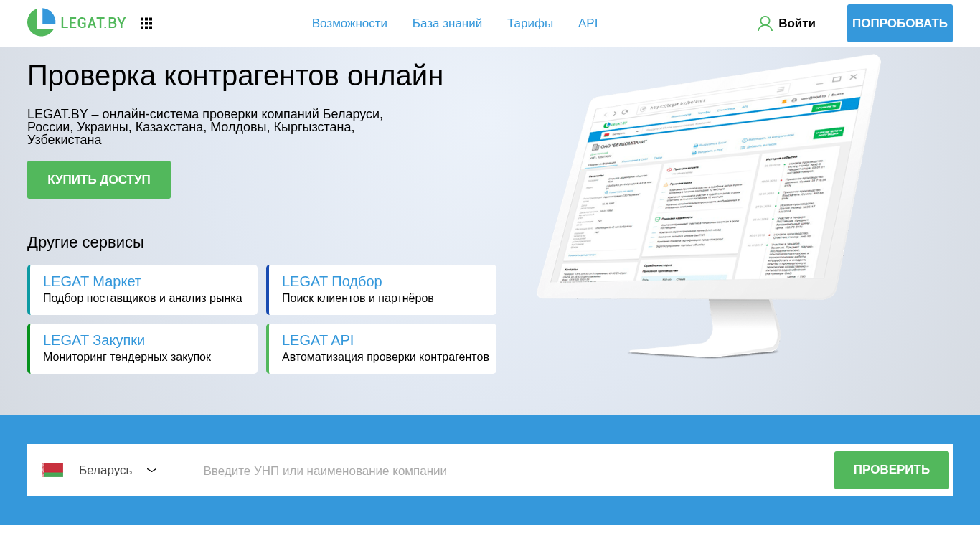Click the Другие сервисы heading

(85, 242)
